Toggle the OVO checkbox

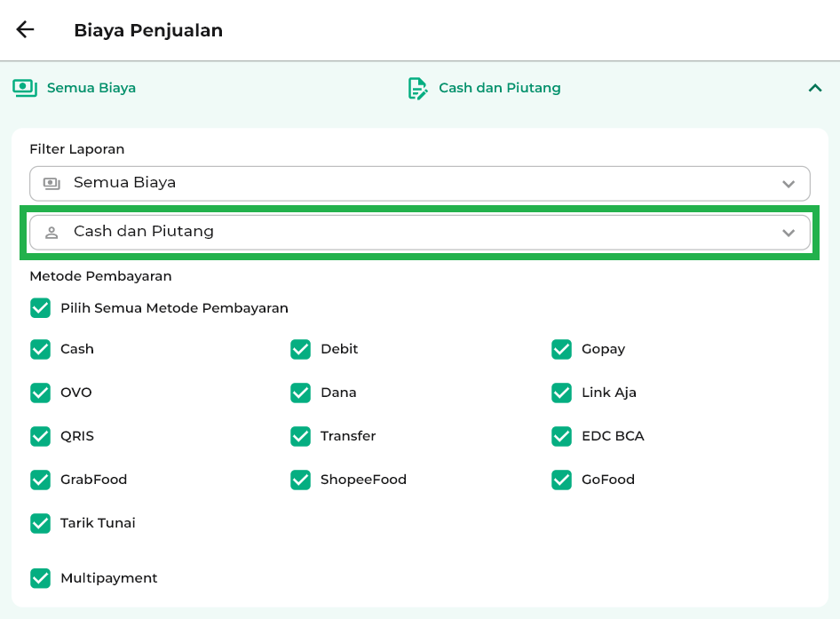(40, 393)
